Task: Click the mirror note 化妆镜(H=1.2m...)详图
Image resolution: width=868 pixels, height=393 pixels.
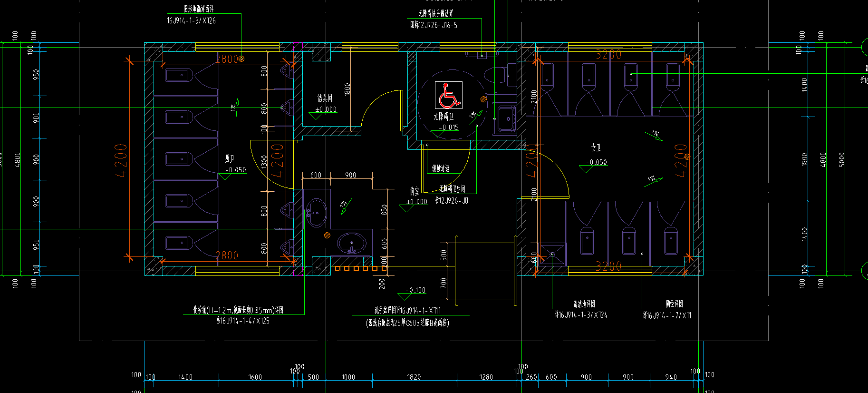Action: click(238, 310)
